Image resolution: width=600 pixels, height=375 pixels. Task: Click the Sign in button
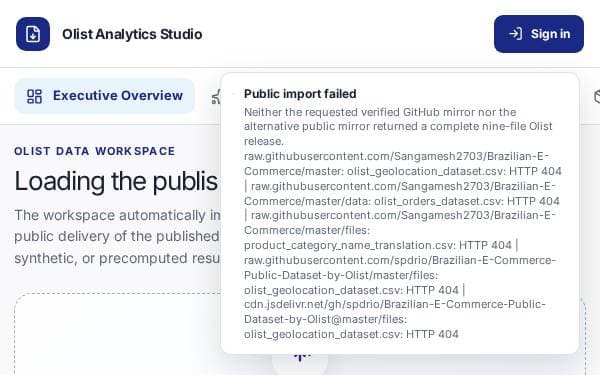click(x=539, y=34)
